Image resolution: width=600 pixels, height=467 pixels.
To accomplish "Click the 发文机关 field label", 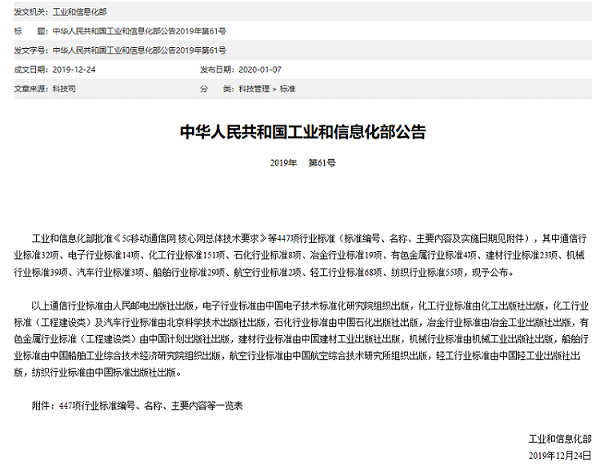I will point(21,11).
